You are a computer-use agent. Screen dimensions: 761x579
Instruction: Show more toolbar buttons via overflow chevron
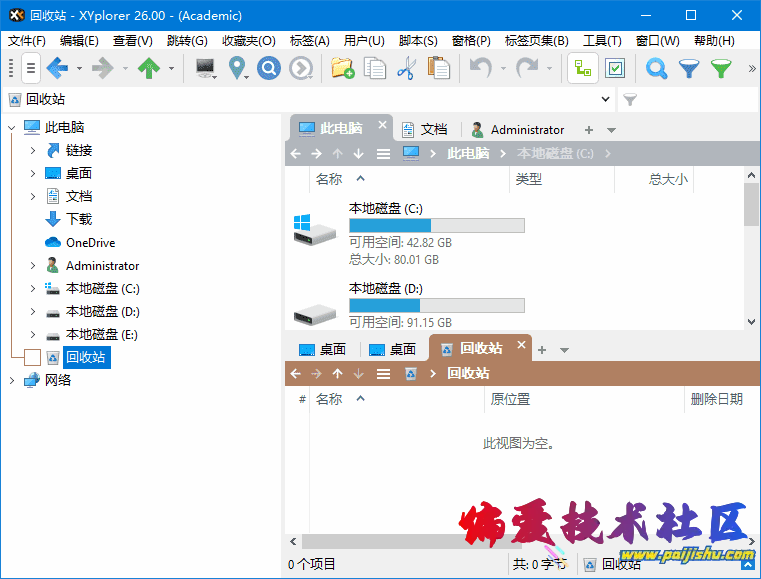tap(752, 68)
